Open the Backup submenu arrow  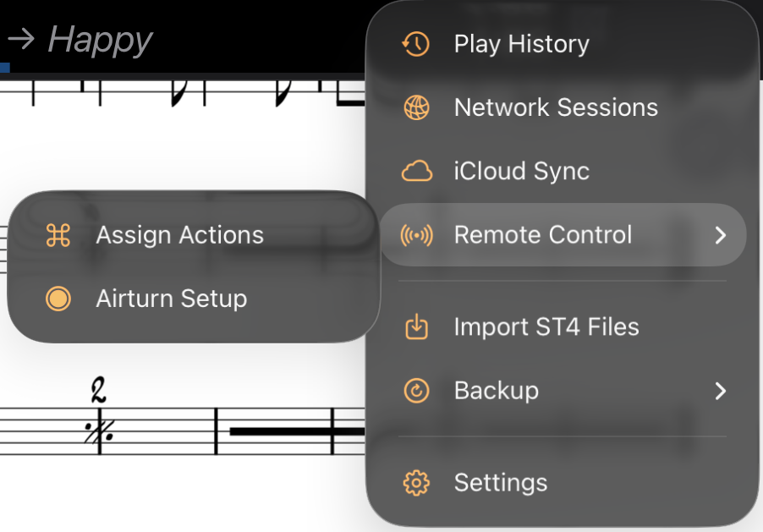[720, 391]
